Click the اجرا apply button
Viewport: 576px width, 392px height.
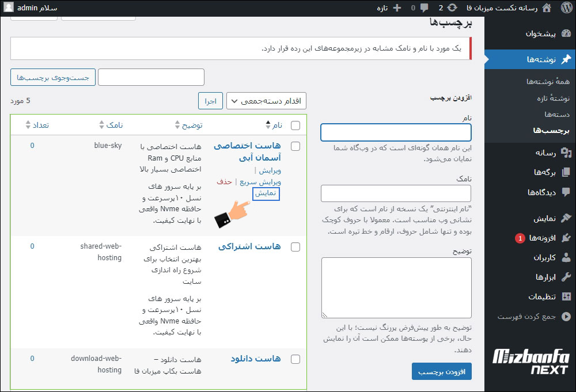tap(210, 101)
